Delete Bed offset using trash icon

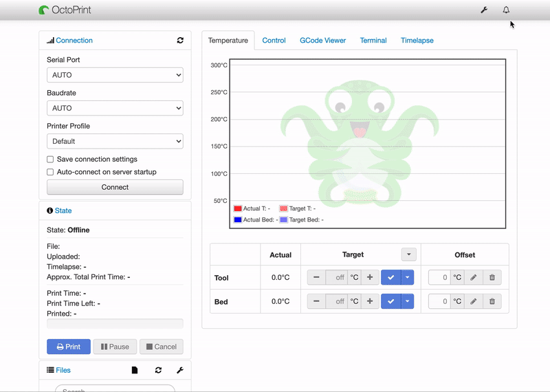click(492, 301)
